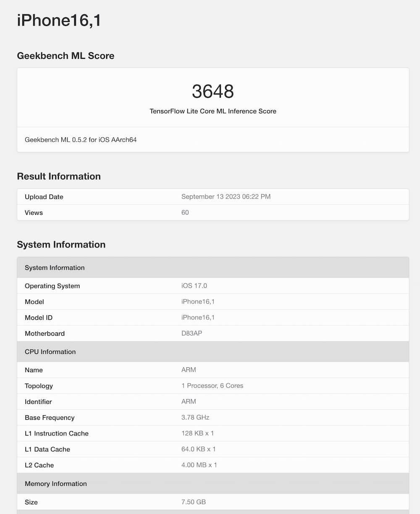Viewport: 420px width, 514px height.
Task: Click the Identifier label
Action: click(x=38, y=402)
